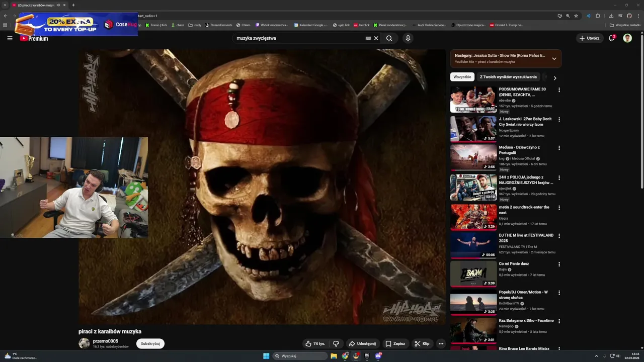Open the StreamElements bookmark
The image size is (644, 362).
click(x=219, y=25)
